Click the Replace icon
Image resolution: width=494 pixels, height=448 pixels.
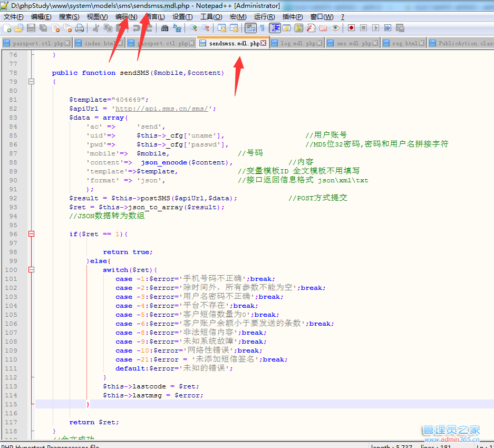tap(177, 28)
